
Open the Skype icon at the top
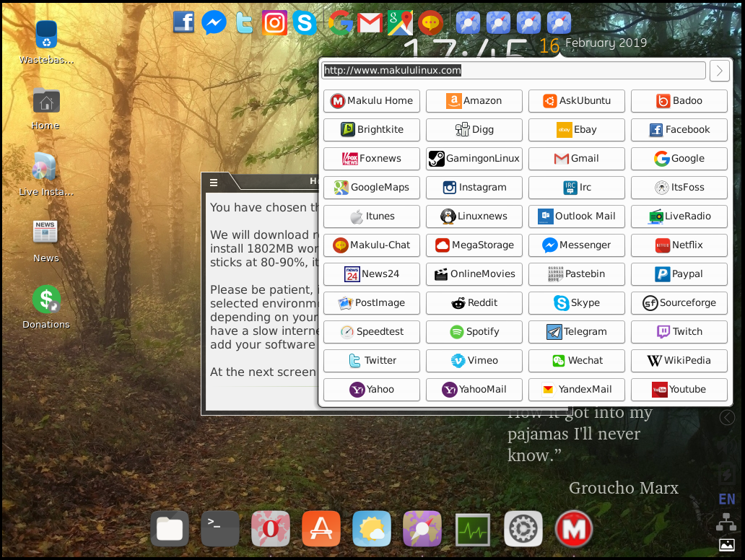305,22
